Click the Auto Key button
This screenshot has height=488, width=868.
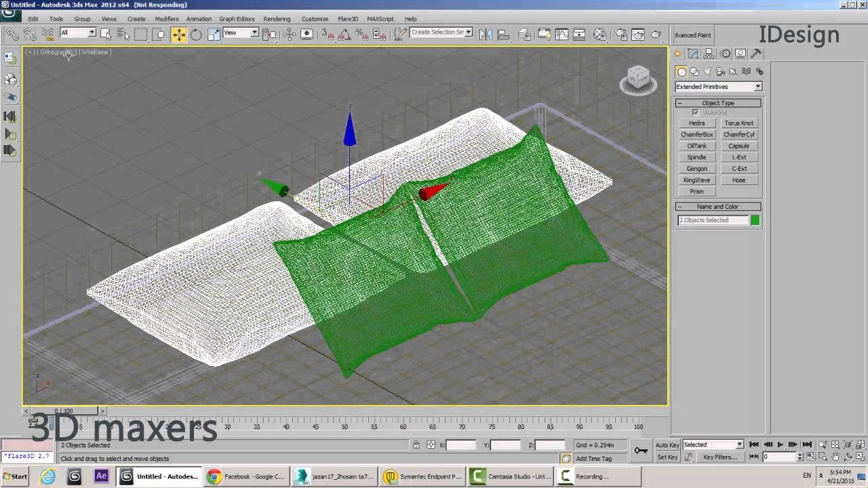tap(667, 445)
